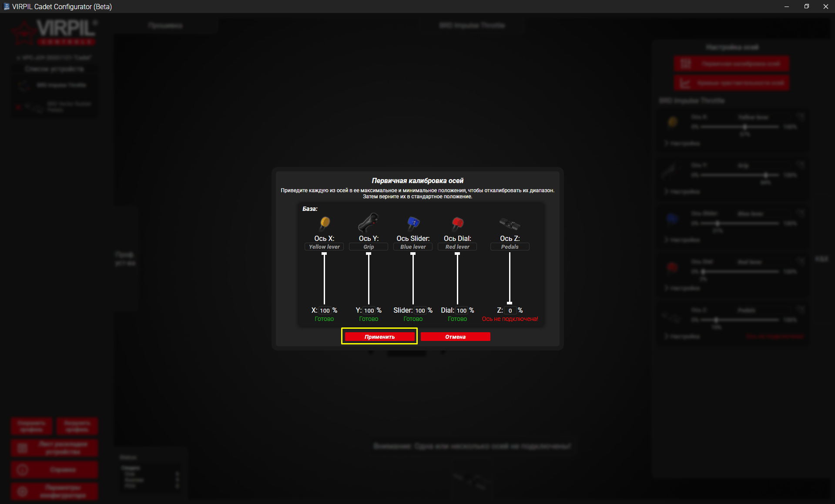Click the Z percentage value box showing 0

pyautogui.click(x=510, y=310)
